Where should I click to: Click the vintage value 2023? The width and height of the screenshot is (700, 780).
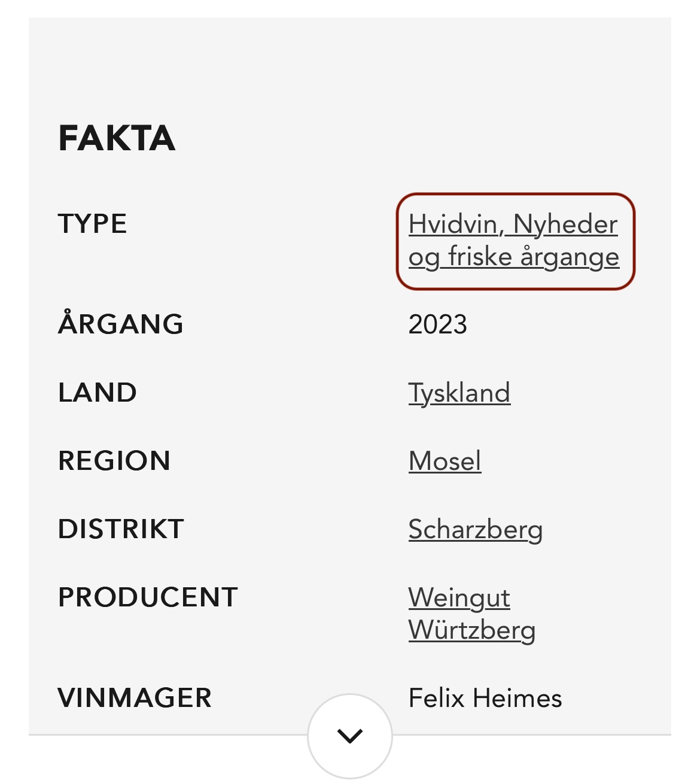(437, 324)
